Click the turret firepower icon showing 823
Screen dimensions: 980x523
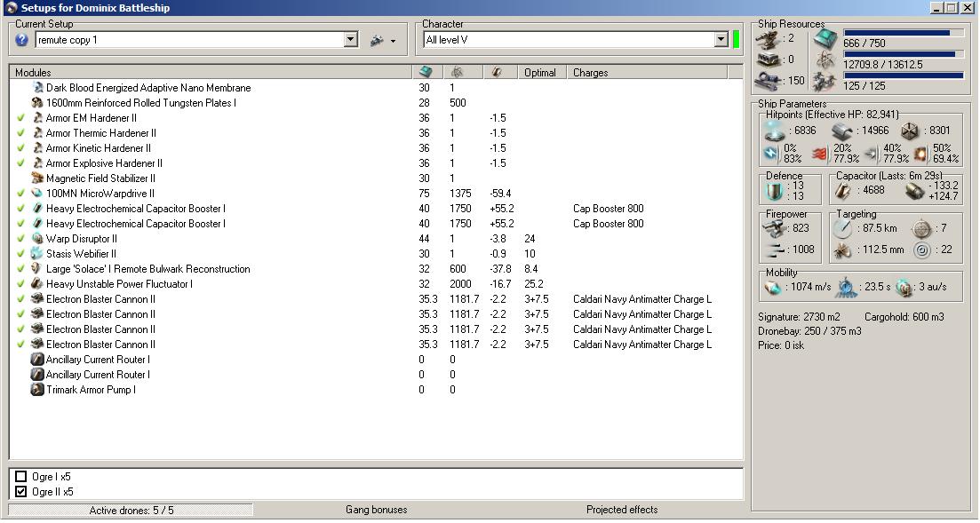click(x=775, y=229)
